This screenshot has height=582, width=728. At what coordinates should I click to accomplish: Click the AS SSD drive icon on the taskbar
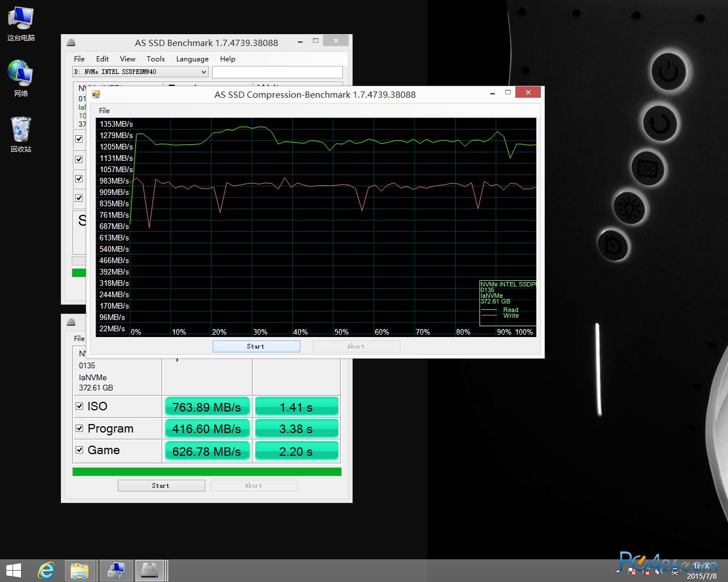pyautogui.click(x=150, y=571)
